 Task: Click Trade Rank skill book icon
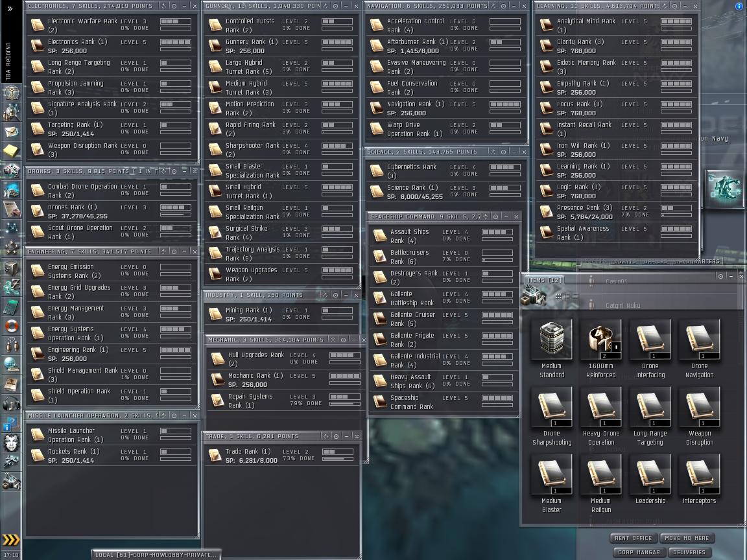point(215,455)
